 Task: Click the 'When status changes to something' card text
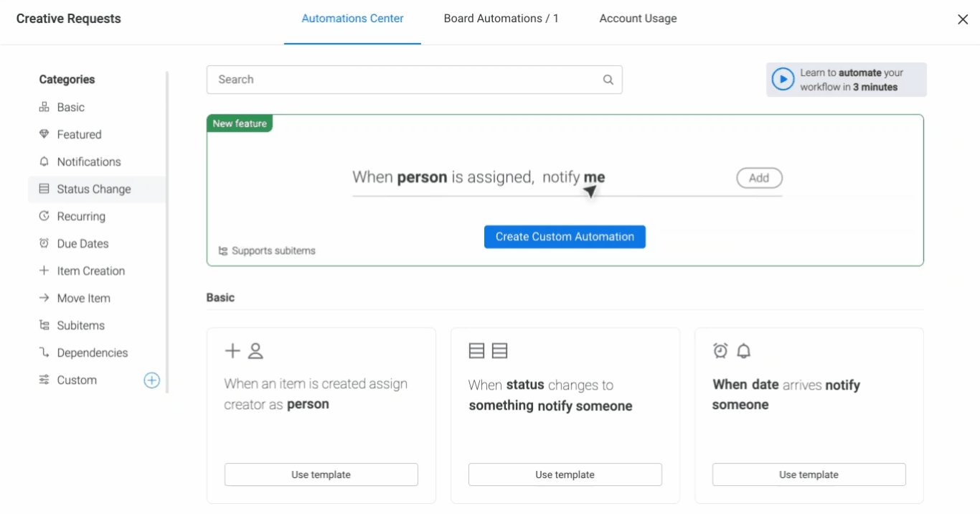pyautogui.click(x=550, y=396)
